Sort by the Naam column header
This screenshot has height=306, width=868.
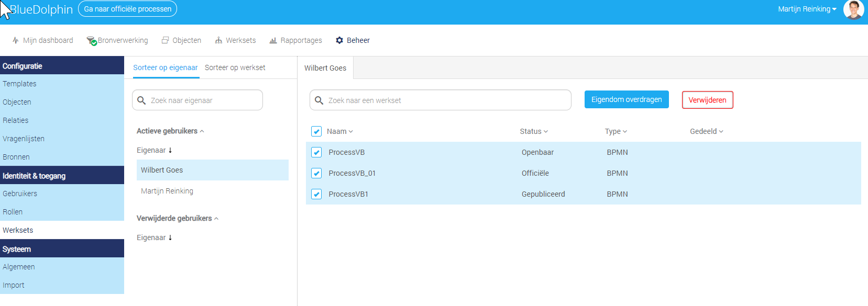pos(340,131)
